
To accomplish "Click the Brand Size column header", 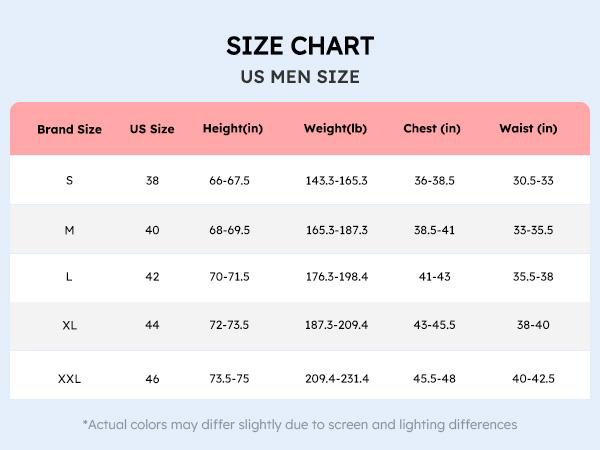I will pyautogui.click(x=70, y=129).
